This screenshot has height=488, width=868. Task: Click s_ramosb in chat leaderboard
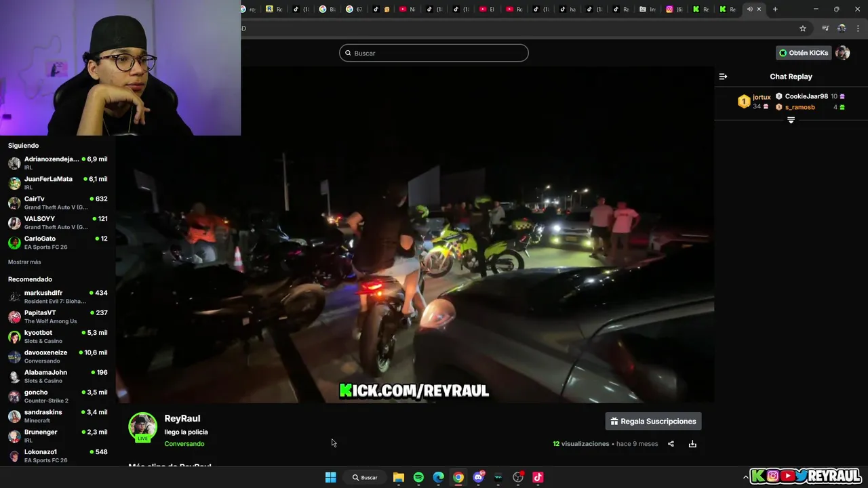click(800, 107)
